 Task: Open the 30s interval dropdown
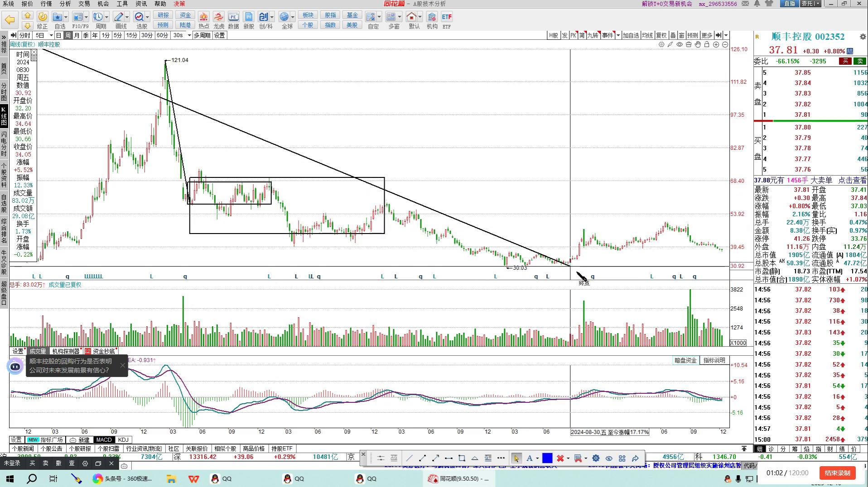click(188, 35)
